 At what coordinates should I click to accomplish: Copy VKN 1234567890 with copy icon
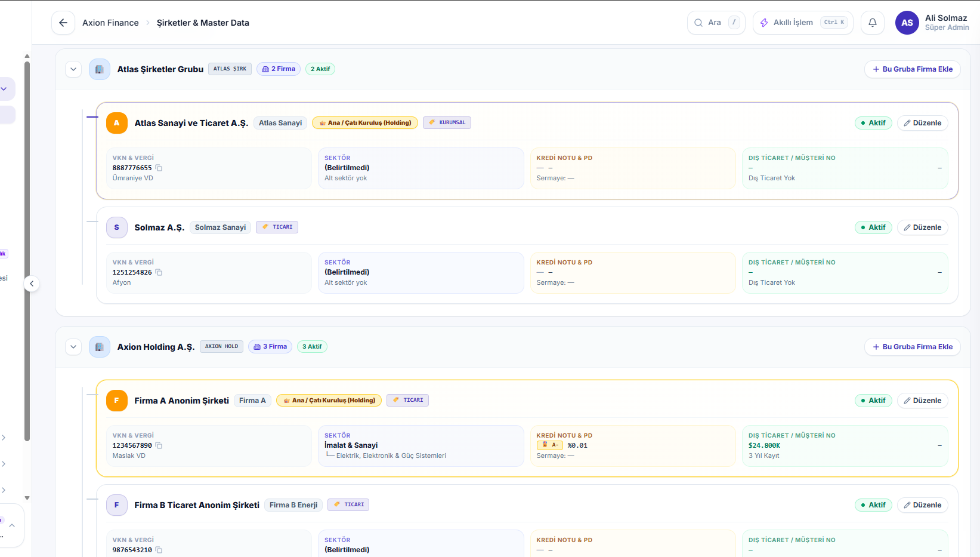tap(159, 445)
